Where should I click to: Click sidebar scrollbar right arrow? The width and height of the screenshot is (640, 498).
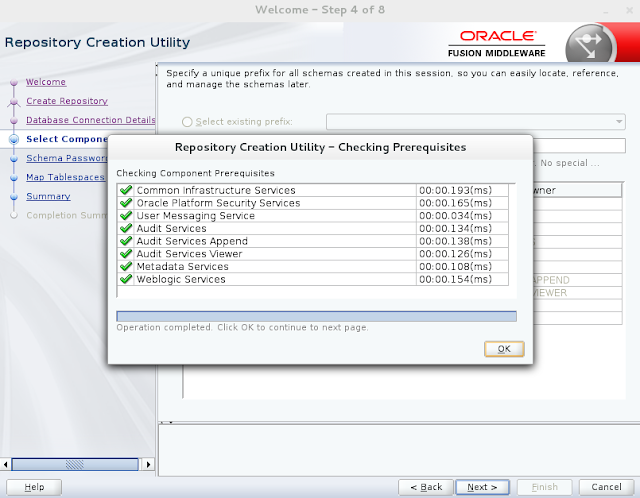148,465
